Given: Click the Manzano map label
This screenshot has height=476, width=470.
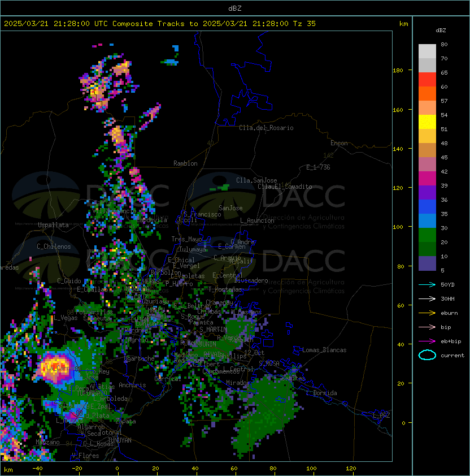Looking at the screenshot, I should coord(47,442).
